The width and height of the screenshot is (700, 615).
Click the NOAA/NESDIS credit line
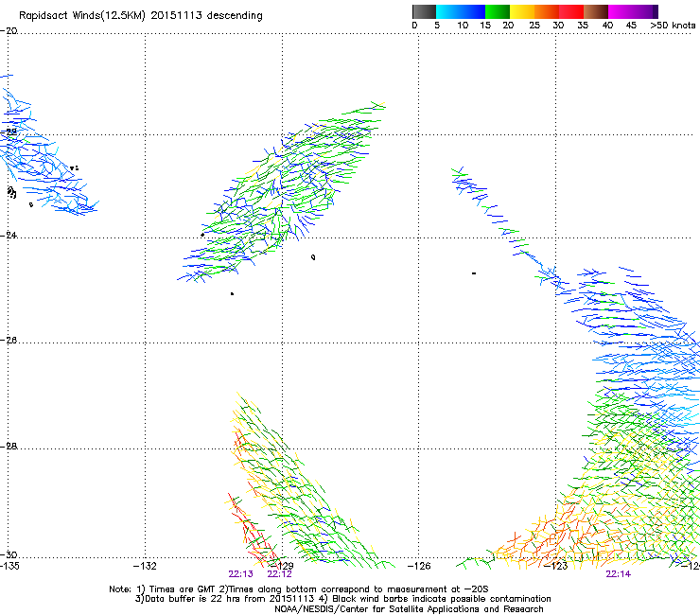[409, 609]
